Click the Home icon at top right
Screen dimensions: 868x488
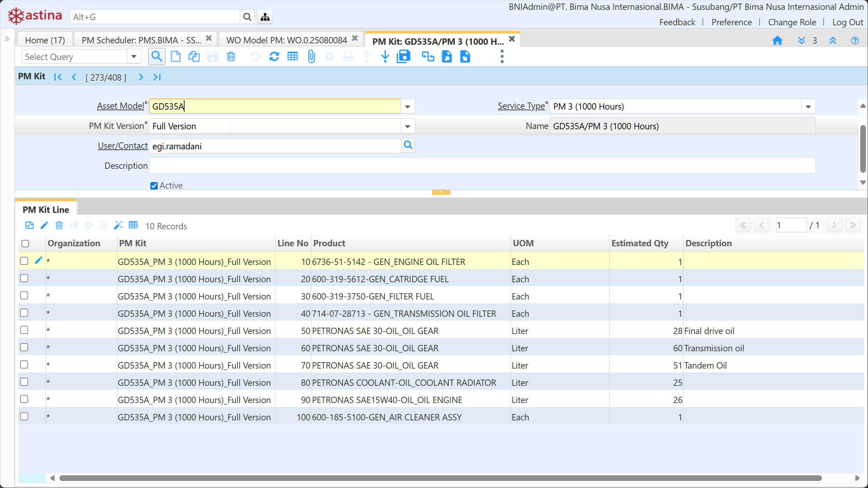[777, 41]
